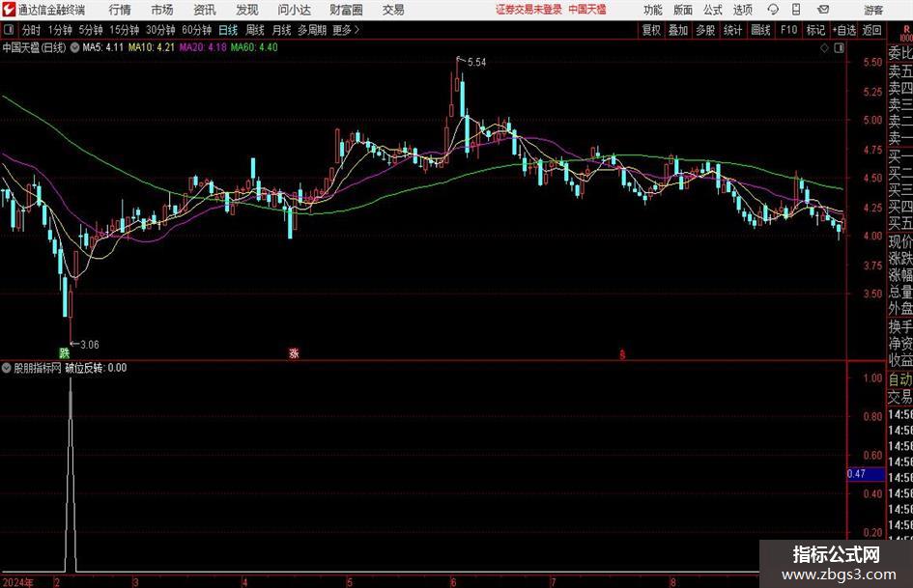Switch to 30分钟 period
Viewport: 913px width, 588px height.
(160, 30)
